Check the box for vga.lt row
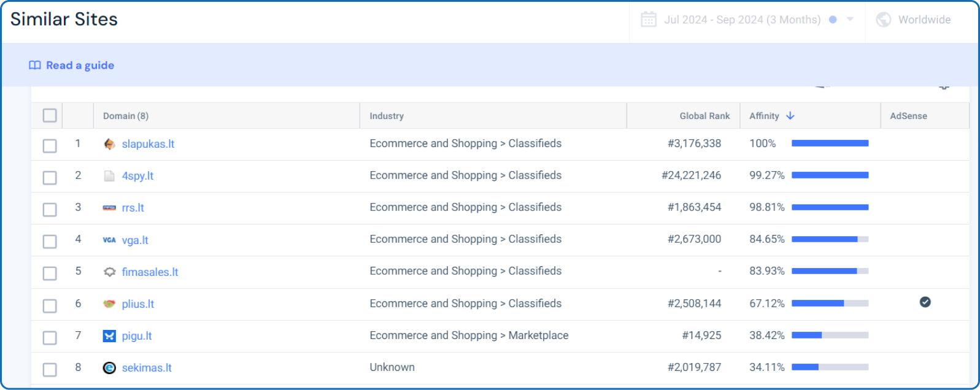 (50, 241)
